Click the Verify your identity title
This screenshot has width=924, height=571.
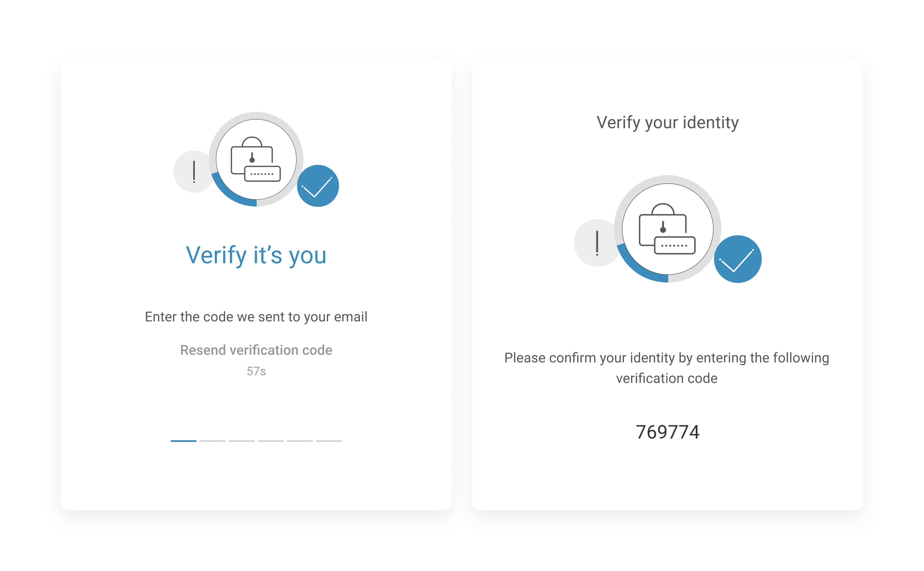667,123
